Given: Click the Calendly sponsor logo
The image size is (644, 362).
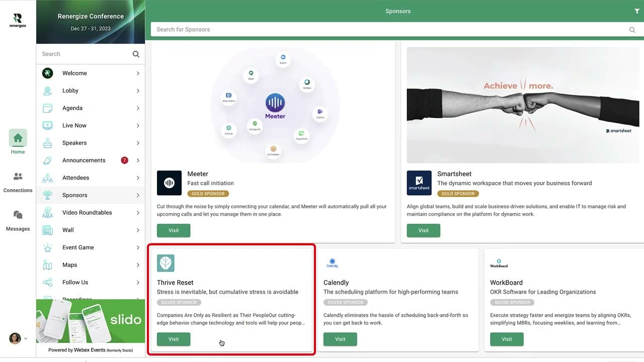Looking at the screenshot, I should tap(332, 263).
